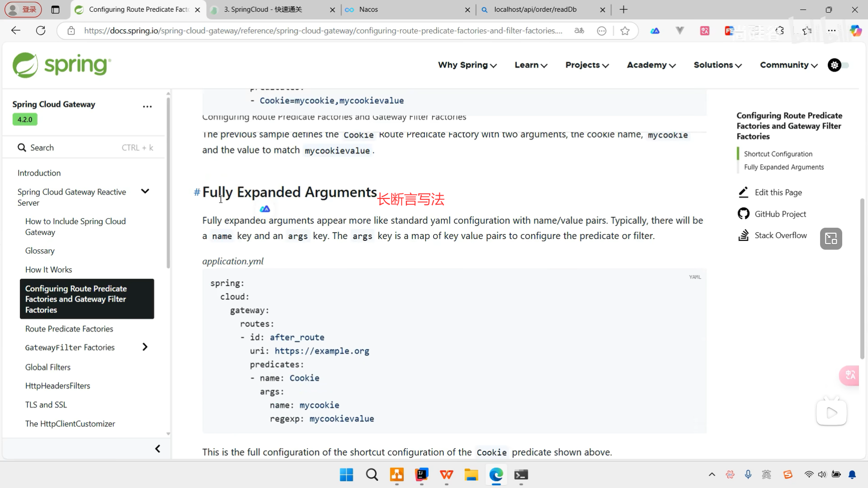868x488 pixels.
Task: Click the Stack Overflow icon
Action: (743, 235)
